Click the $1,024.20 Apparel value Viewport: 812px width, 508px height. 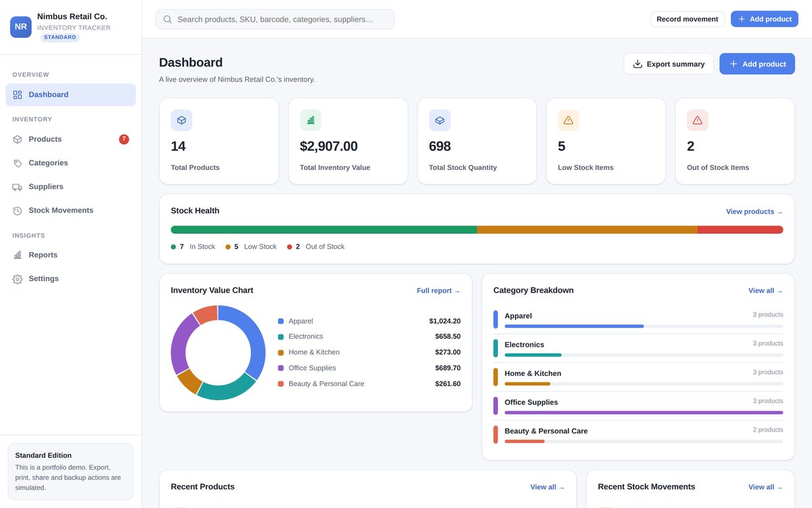pos(445,321)
